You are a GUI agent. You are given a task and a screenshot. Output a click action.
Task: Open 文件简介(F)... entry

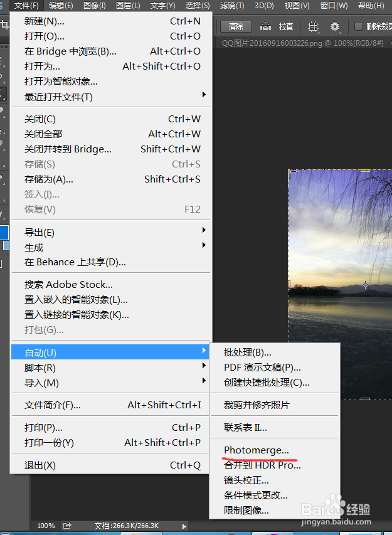click(x=112, y=405)
